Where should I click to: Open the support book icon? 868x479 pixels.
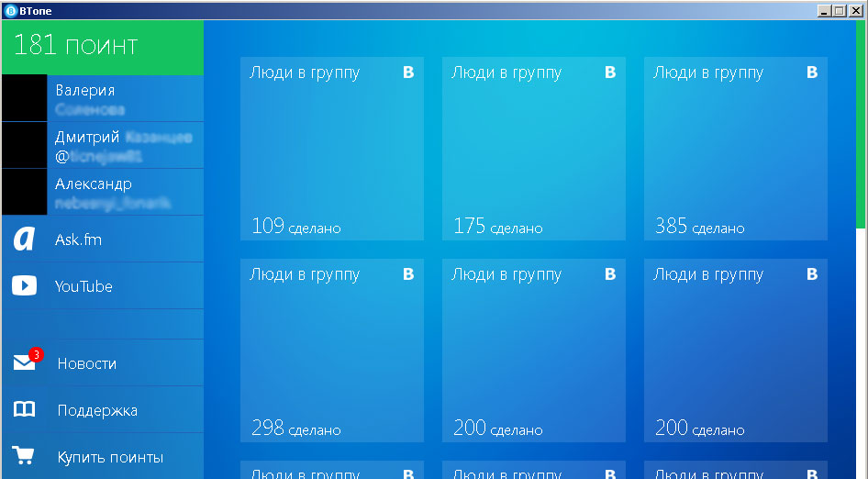pos(25,409)
